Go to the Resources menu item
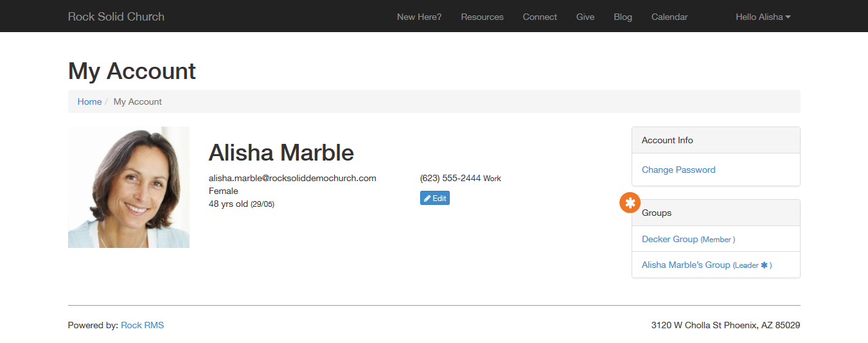The height and width of the screenshot is (343, 868). point(482,17)
